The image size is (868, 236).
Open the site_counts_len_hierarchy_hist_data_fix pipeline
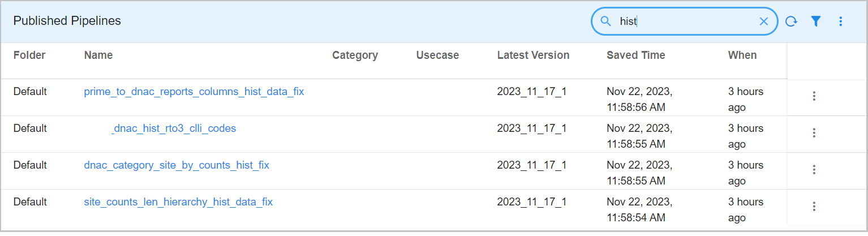click(178, 202)
